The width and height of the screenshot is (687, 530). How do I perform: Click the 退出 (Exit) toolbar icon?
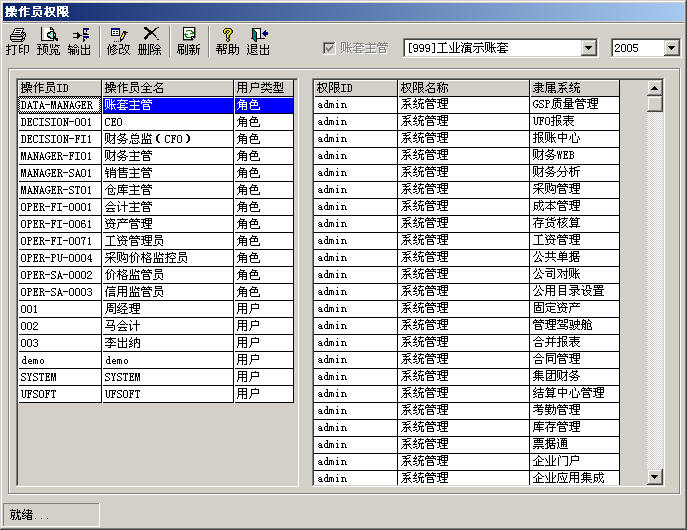pyautogui.click(x=258, y=41)
